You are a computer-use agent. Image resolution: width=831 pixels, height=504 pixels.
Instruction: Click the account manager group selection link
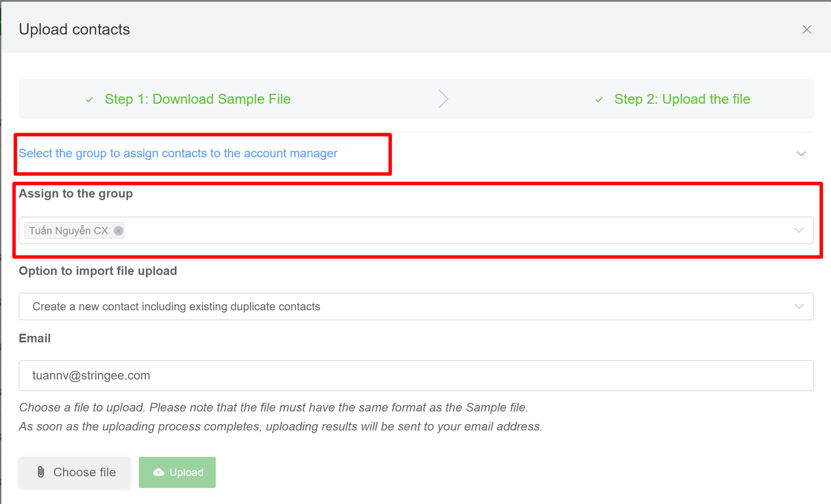[178, 153]
